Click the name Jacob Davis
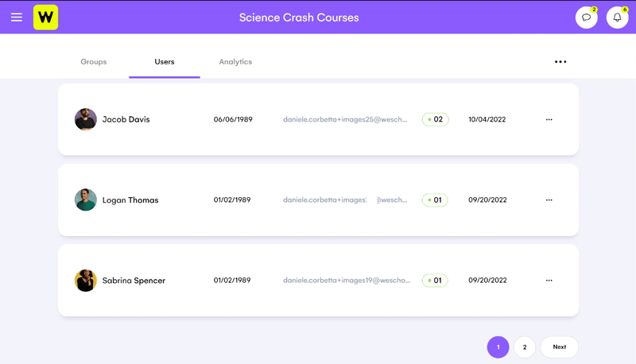636x364 pixels. coord(126,119)
